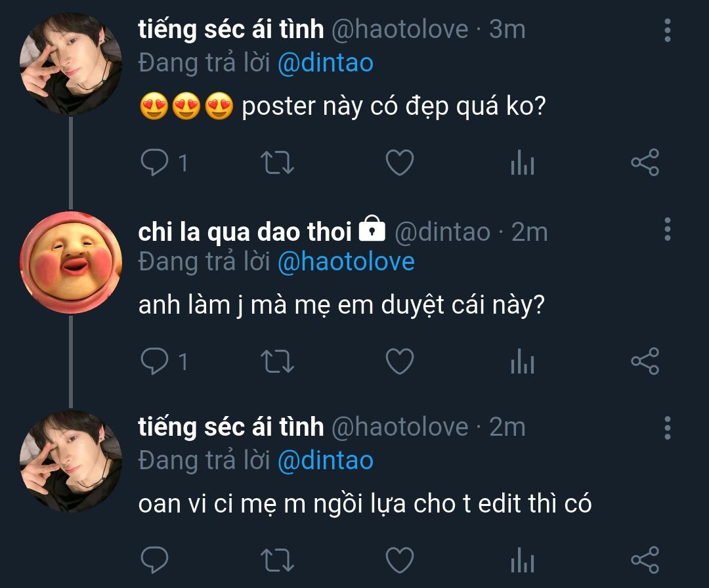Retweet the "anh làm j" tweet

pyautogui.click(x=278, y=362)
